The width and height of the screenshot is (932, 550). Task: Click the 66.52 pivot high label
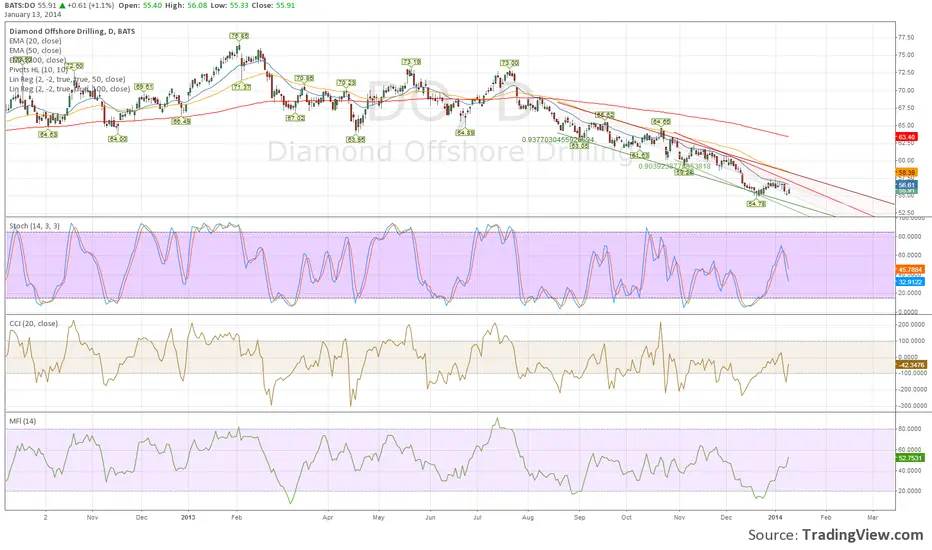coord(604,115)
